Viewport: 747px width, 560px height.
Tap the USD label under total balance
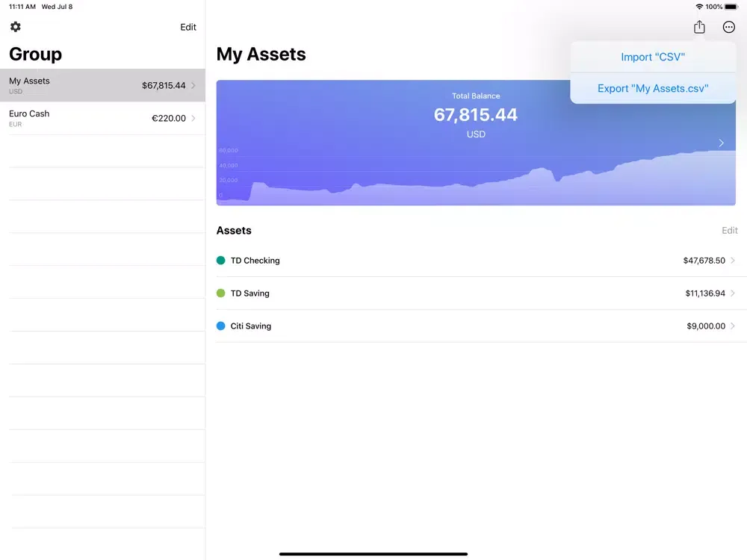476,134
